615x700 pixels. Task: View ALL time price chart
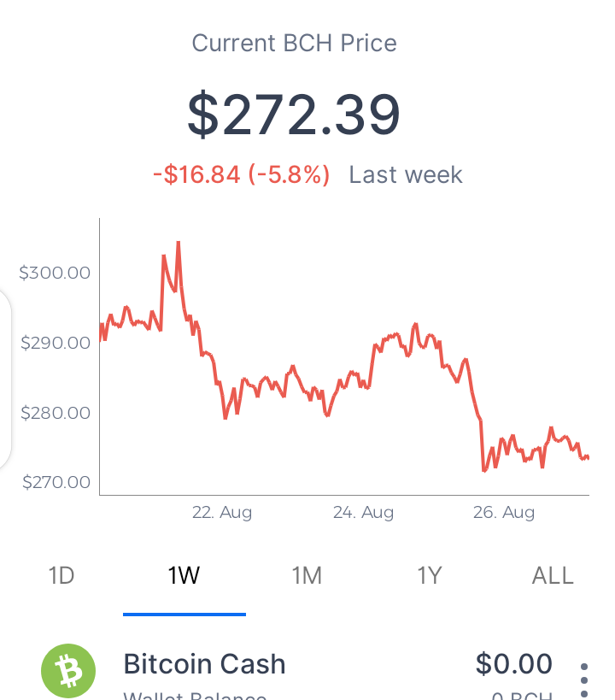coord(553,575)
